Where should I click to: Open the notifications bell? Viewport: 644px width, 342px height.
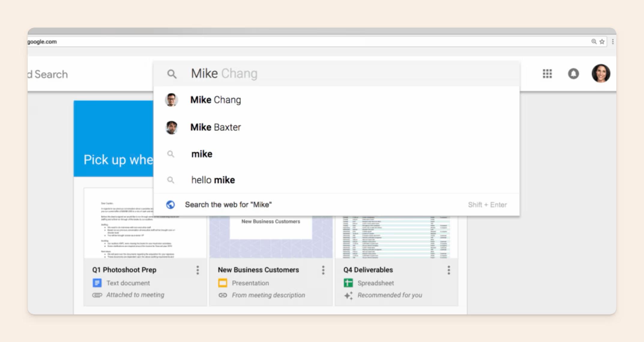click(573, 73)
